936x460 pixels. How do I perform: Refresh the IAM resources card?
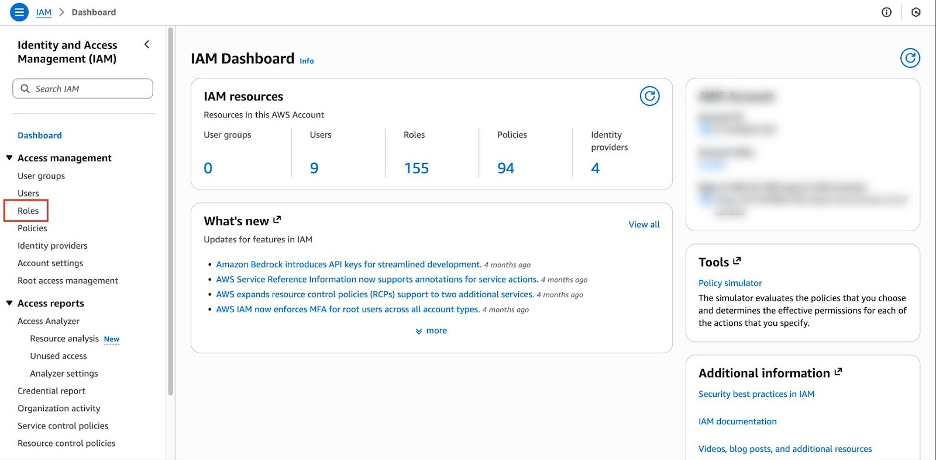[649, 96]
